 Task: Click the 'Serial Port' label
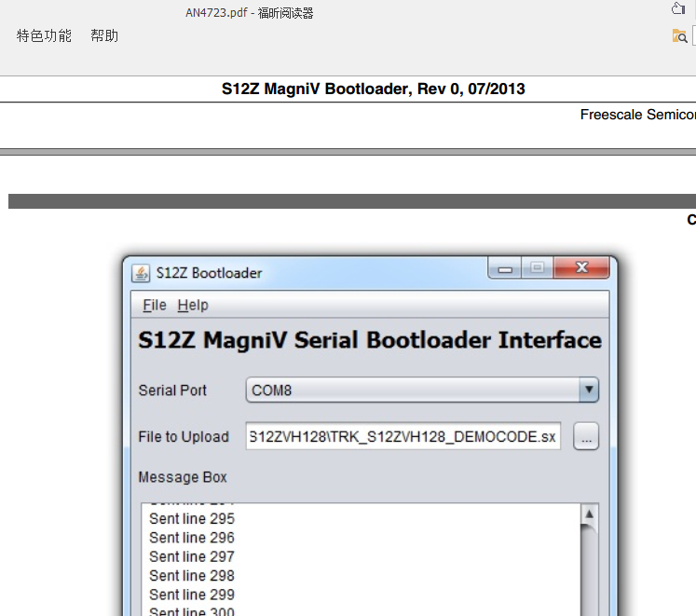click(x=172, y=390)
